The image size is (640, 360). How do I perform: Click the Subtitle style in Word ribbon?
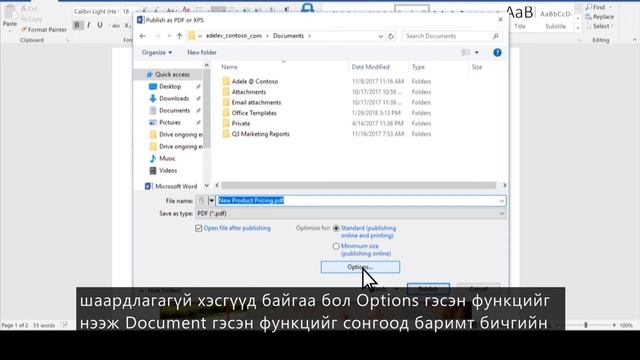(x=556, y=18)
